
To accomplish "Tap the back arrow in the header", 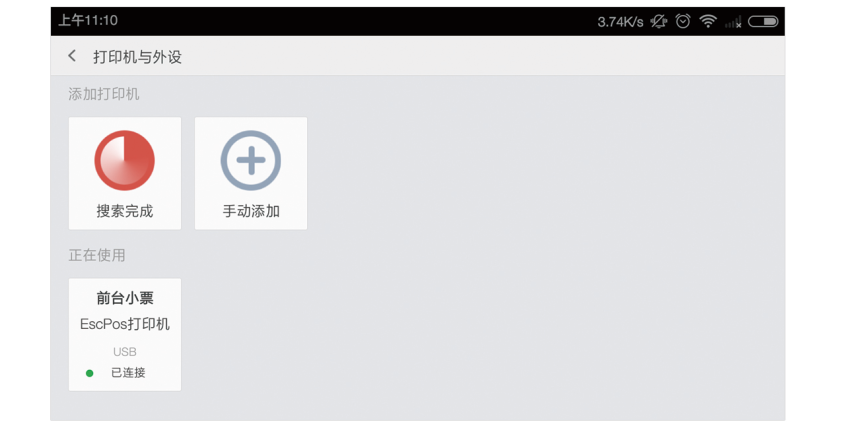I will [72, 56].
